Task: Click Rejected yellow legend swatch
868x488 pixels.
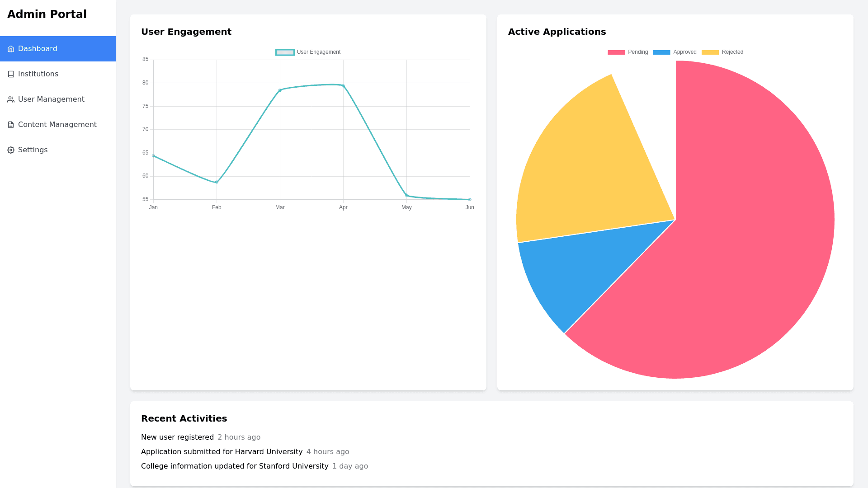Action: click(x=710, y=52)
